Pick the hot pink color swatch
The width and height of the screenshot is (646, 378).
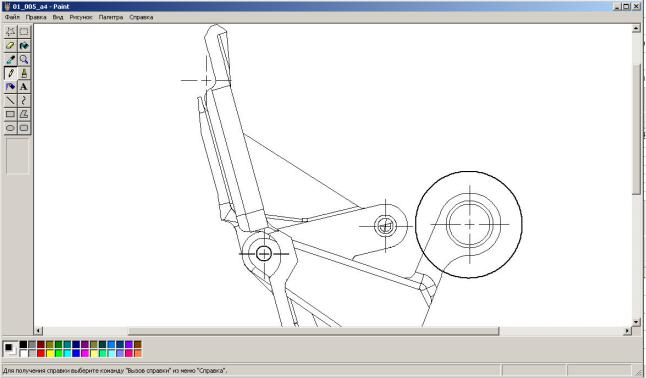[x=129, y=353]
